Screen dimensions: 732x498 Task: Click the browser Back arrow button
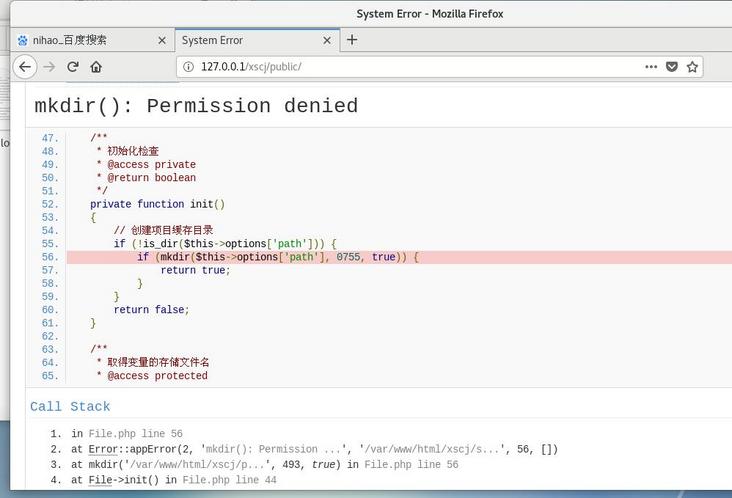coord(24,67)
